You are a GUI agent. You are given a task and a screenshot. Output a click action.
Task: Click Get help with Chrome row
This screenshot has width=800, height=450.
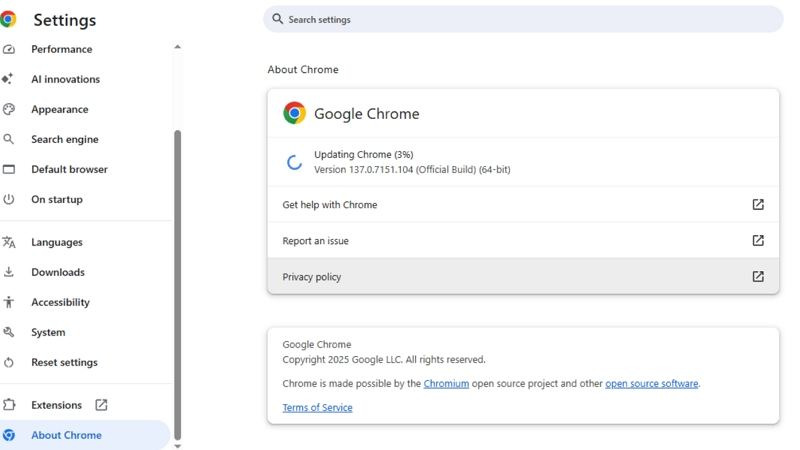click(x=523, y=205)
